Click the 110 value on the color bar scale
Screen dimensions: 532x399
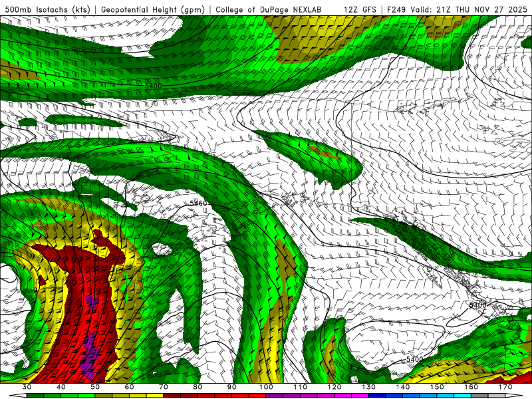[x=301, y=387]
